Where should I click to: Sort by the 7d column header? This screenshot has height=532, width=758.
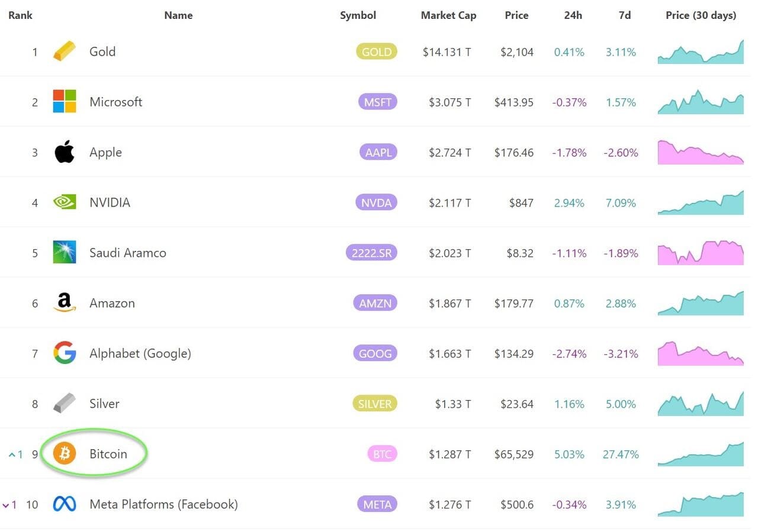coord(625,15)
